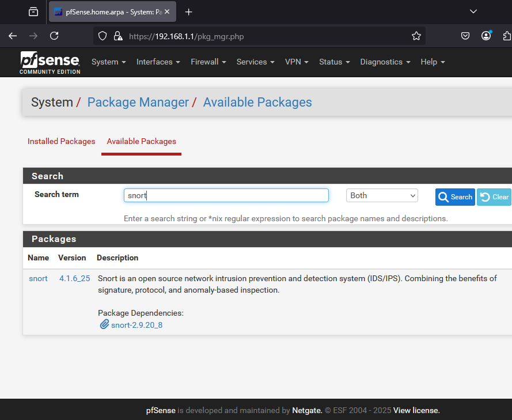Open the tab list chevron
This screenshot has width=512, height=420.
[473, 12]
